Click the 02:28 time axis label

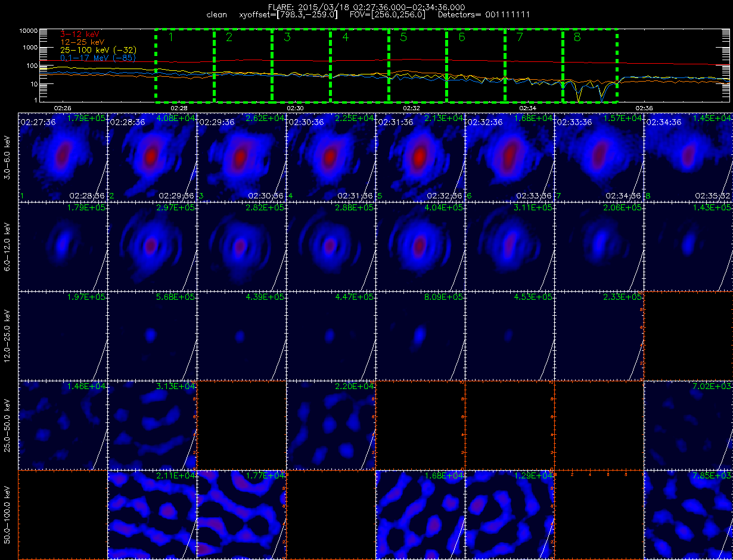(x=179, y=108)
